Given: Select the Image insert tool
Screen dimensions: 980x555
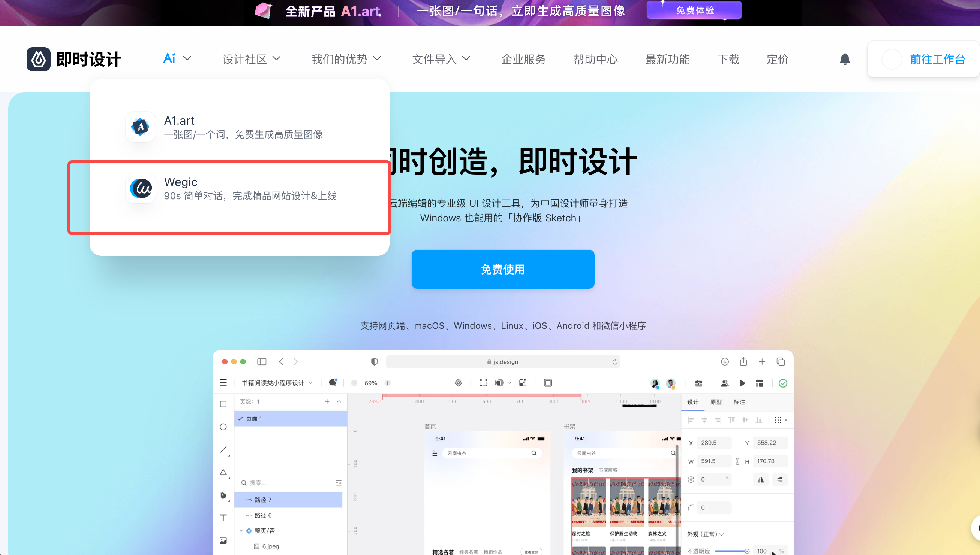Looking at the screenshot, I should (x=223, y=540).
